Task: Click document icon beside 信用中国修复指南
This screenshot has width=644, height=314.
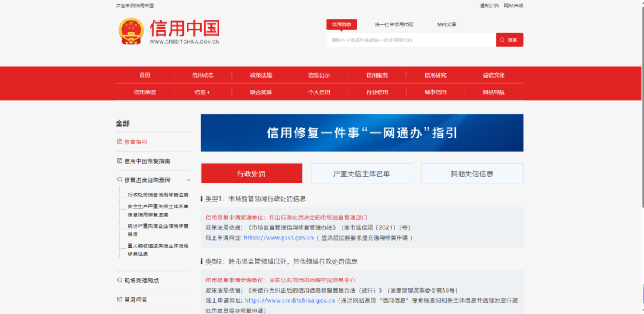Action: (x=120, y=161)
